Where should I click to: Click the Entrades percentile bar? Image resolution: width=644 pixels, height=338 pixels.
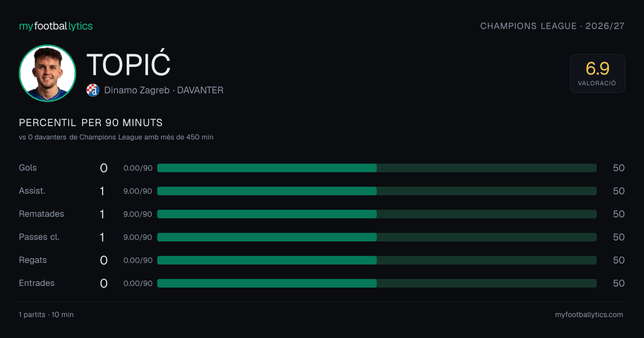click(x=377, y=283)
